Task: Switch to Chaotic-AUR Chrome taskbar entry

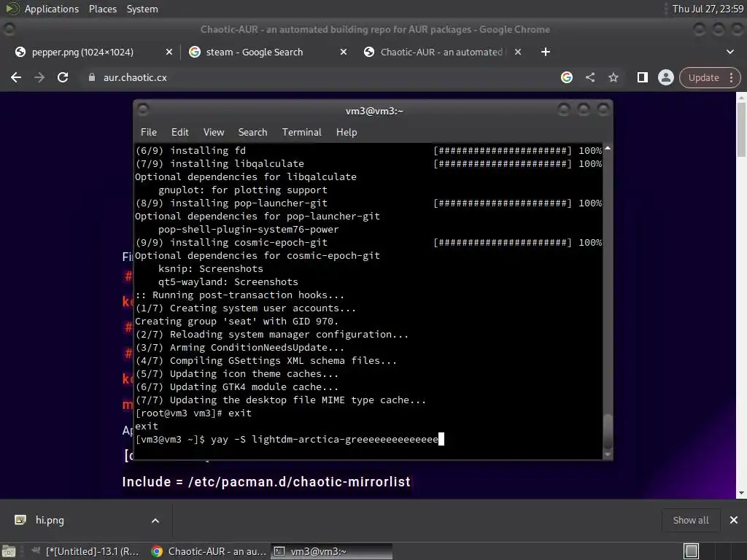Action: click(x=209, y=551)
